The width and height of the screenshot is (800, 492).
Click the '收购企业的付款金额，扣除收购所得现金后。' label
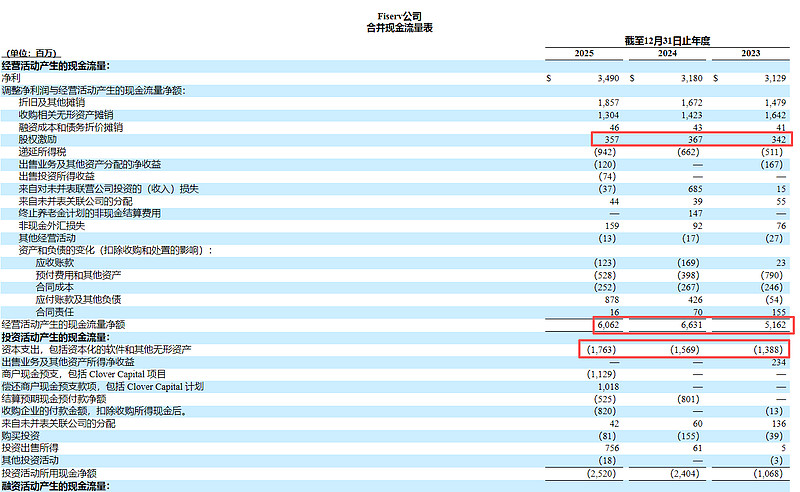[x=95, y=411]
